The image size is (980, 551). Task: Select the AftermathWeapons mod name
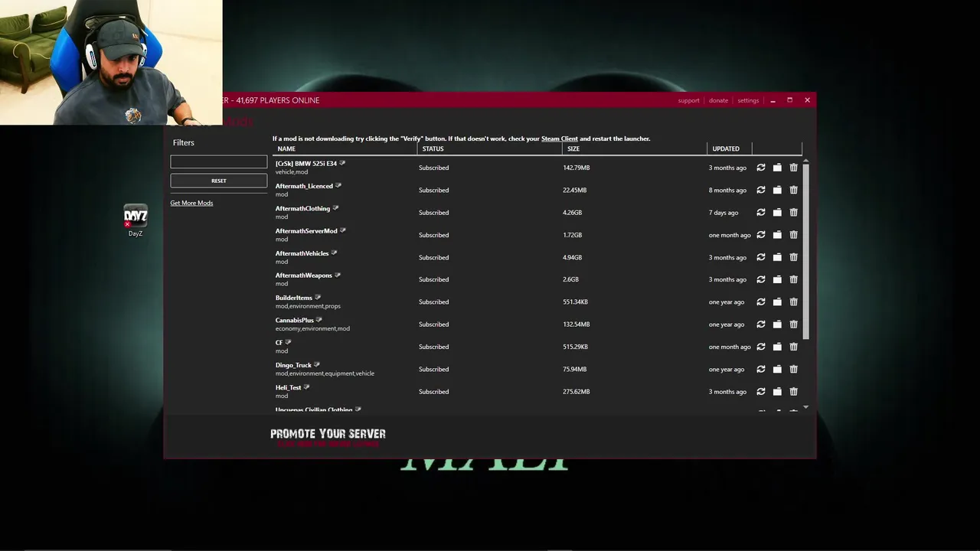[x=304, y=275]
